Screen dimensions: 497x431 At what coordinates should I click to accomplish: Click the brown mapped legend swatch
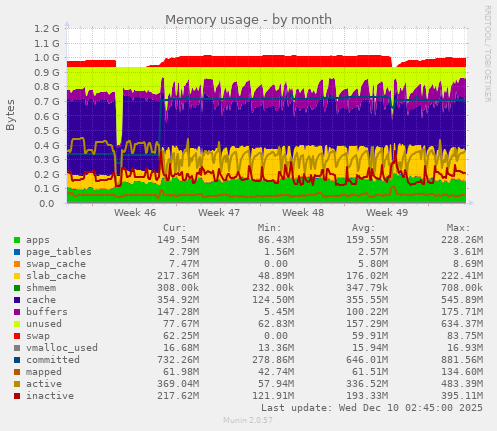click(17, 372)
